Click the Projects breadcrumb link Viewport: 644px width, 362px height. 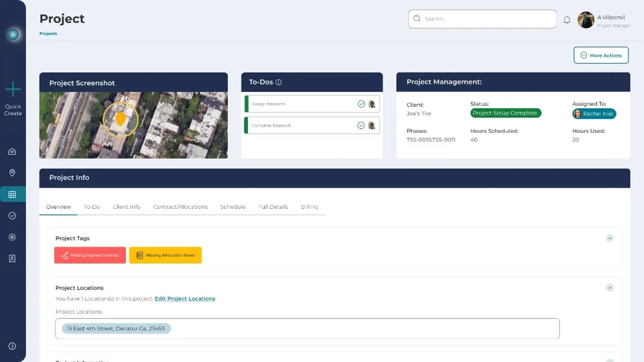click(48, 34)
